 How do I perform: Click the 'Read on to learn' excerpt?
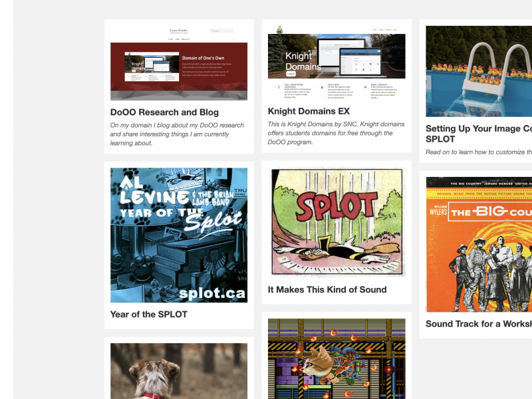click(x=479, y=152)
